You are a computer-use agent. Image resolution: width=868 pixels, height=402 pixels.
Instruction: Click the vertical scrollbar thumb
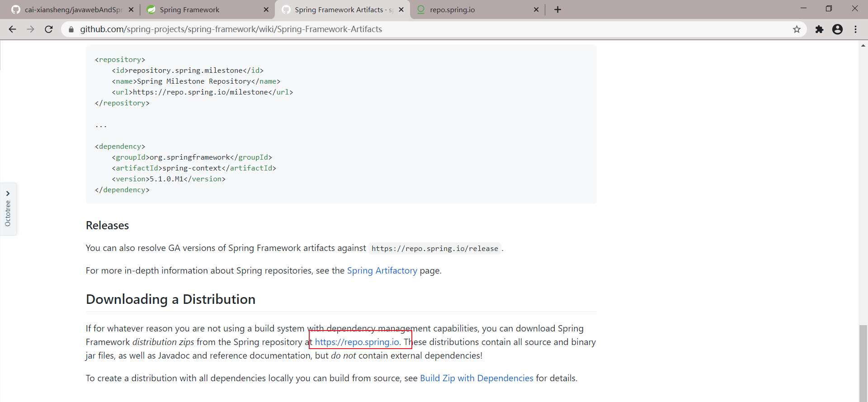click(x=863, y=363)
